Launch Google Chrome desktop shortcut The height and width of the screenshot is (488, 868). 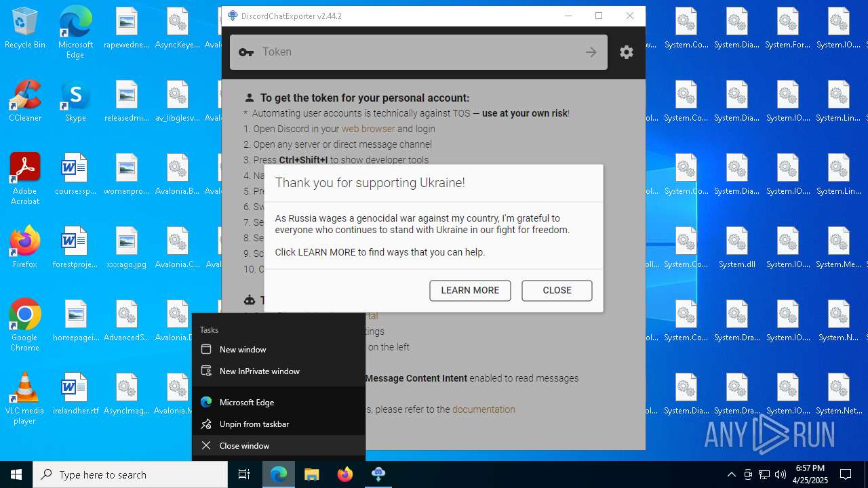pos(25,325)
